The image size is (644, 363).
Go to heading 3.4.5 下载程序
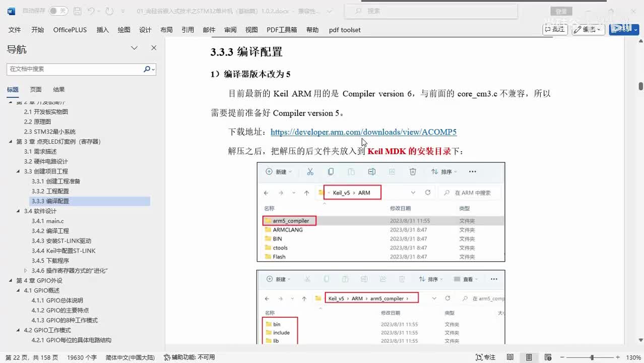(x=50, y=261)
